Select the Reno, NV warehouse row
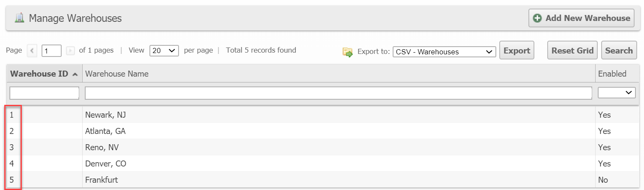The width and height of the screenshot is (644, 190). 102,147
